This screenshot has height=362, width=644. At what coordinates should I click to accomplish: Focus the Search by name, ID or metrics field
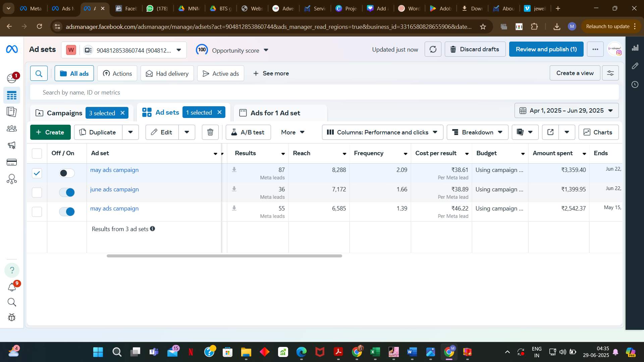coord(324,92)
